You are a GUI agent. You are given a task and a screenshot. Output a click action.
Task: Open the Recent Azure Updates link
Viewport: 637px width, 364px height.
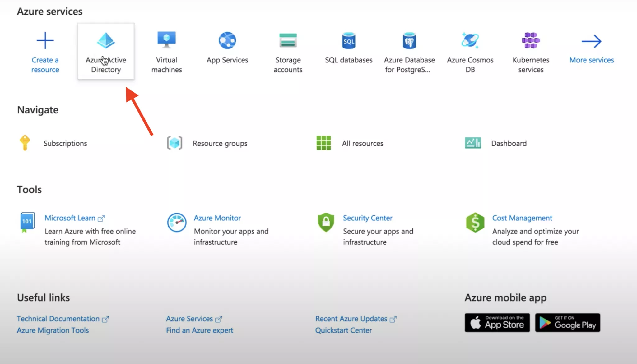[351, 319]
